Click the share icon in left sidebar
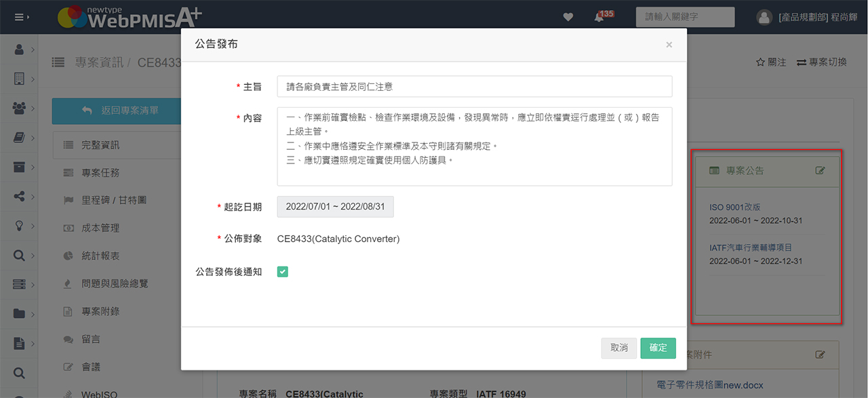 point(19,197)
